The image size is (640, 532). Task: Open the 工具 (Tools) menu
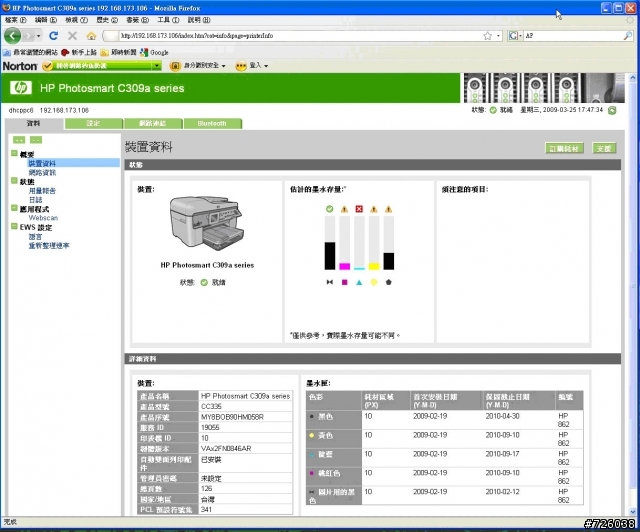click(x=168, y=20)
